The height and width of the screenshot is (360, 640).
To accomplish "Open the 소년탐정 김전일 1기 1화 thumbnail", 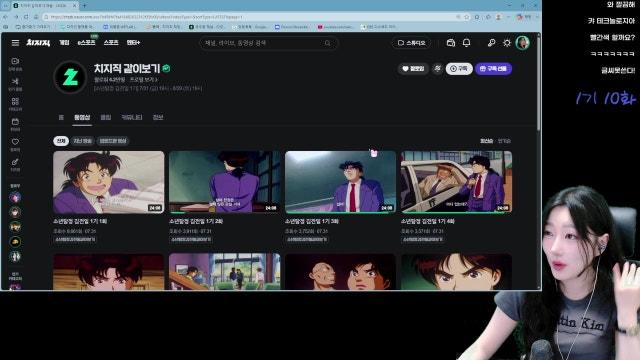I will (109, 182).
